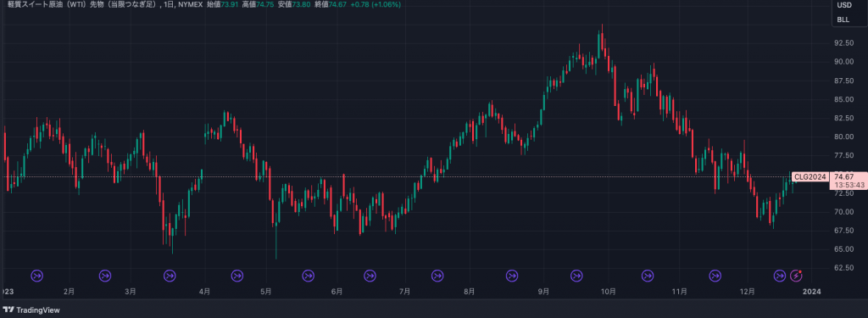
Task: Click the 5月 label on time axis
Action: coord(266,291)
